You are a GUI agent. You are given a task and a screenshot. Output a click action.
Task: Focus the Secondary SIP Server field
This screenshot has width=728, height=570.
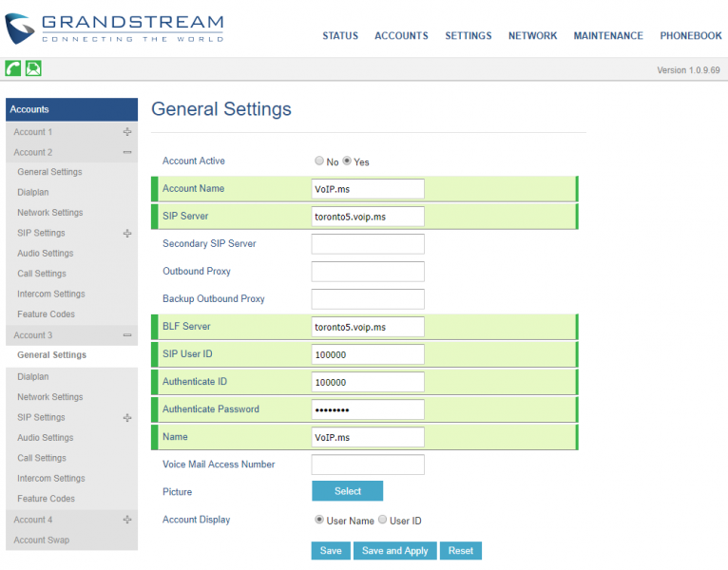(x=368, y=244)
